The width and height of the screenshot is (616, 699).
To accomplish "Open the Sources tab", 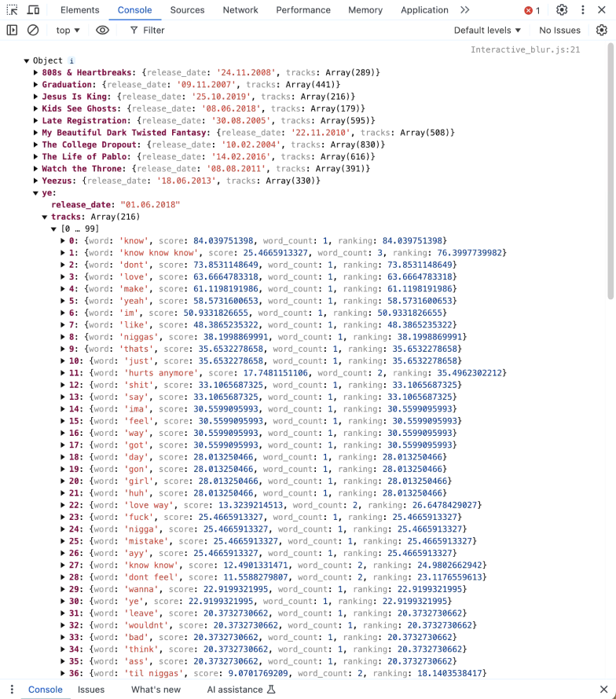I will tap(187, 9).
